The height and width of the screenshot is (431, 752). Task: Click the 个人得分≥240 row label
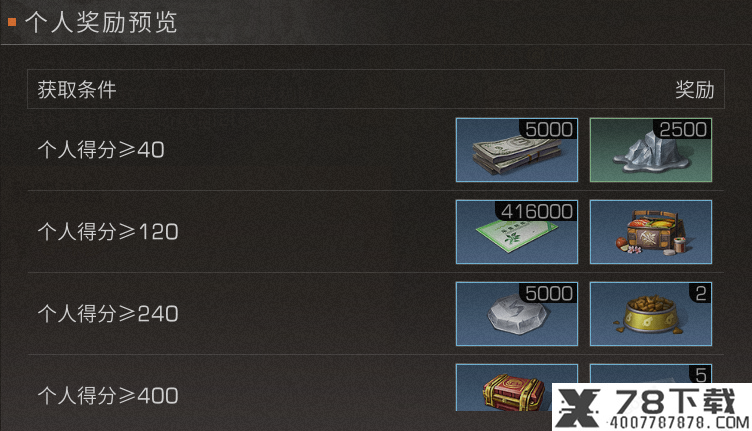pos(108,314)
